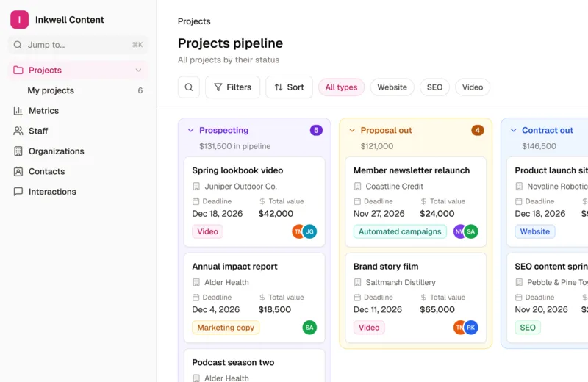Click the SA avatar on Annual impact report

click(309, 328)
